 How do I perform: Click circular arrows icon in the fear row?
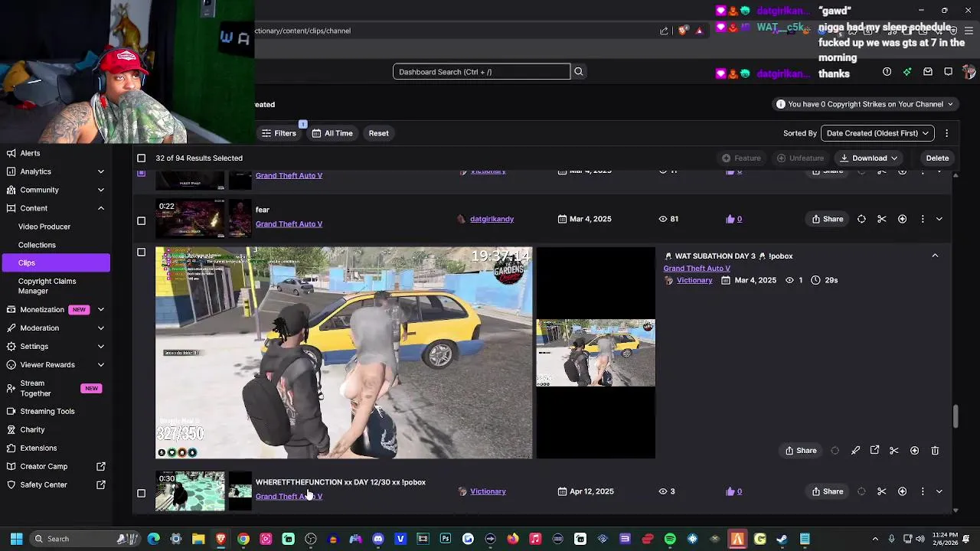coord(861,219)
